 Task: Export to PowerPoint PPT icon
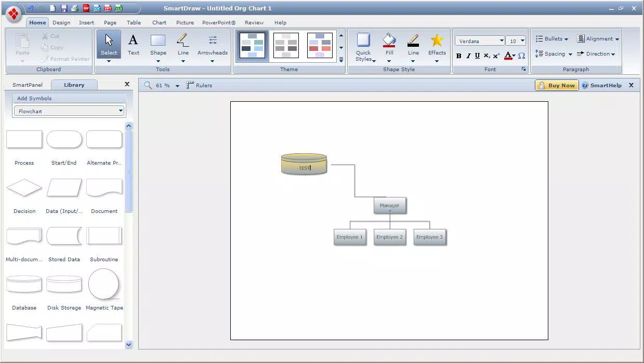(x=108, y=8)
